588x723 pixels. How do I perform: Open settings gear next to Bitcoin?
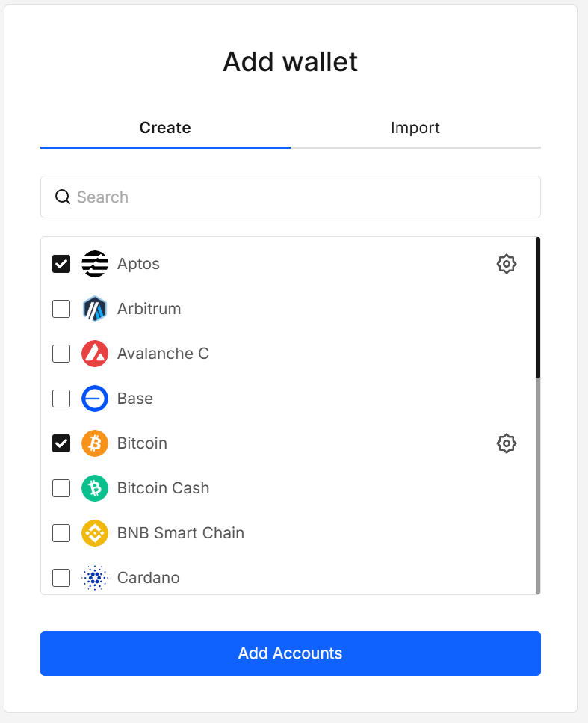point(507,443)
